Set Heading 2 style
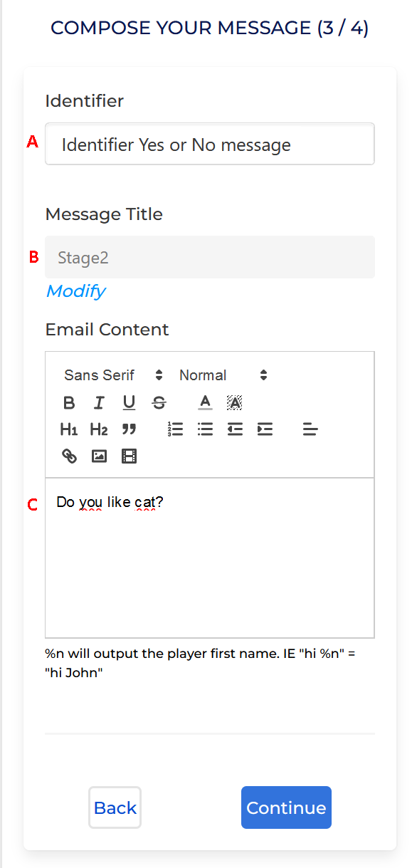The image size is (417, 868). click(99, 429)
